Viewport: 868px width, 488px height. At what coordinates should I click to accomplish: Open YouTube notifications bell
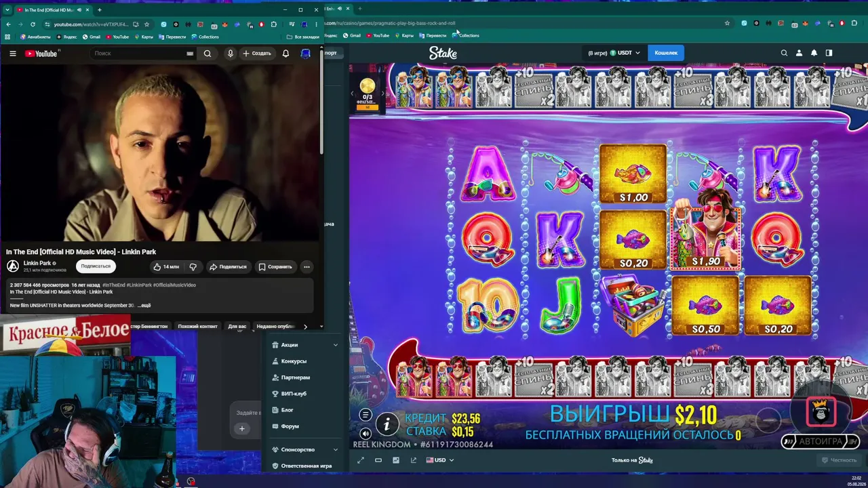point(285,54)
